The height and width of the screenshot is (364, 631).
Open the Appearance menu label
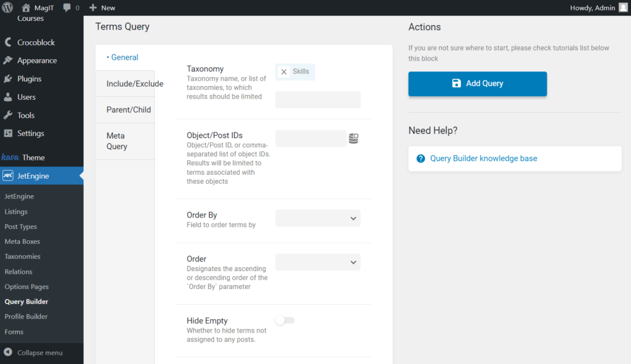pyautogui.click(x=37, y=60)
